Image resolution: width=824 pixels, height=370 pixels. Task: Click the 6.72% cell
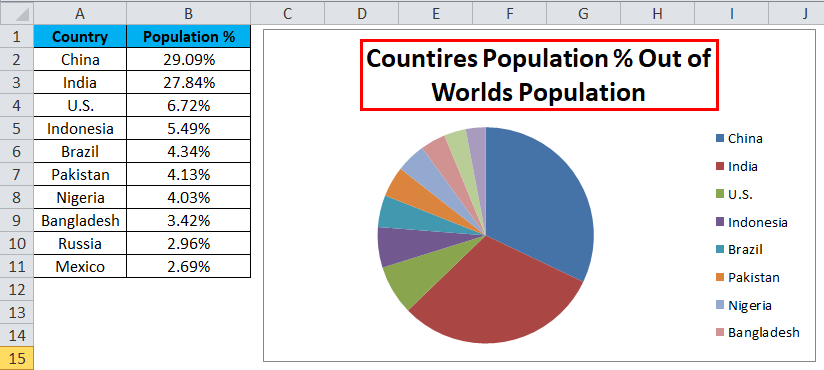[x=189, y=106]
